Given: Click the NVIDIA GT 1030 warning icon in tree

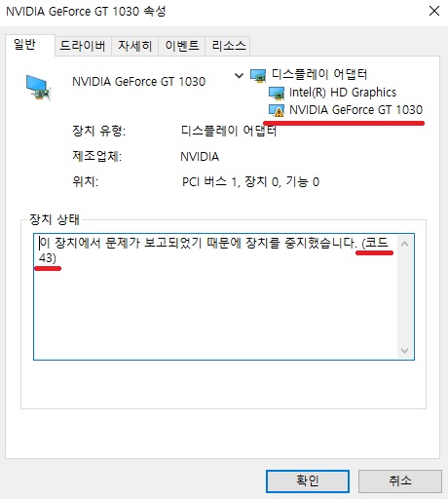Looking at the screenshot, I should coord(277,110).
